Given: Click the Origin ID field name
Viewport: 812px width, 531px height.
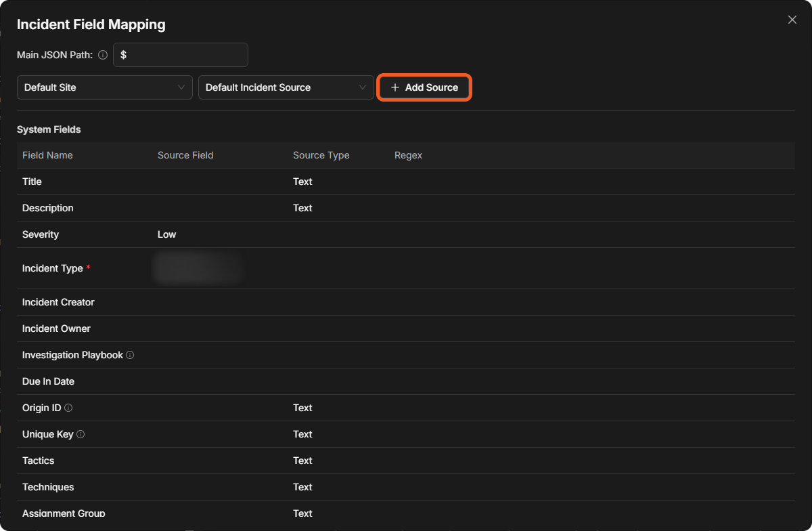Looking at the screenshot, I should [42, 408].
